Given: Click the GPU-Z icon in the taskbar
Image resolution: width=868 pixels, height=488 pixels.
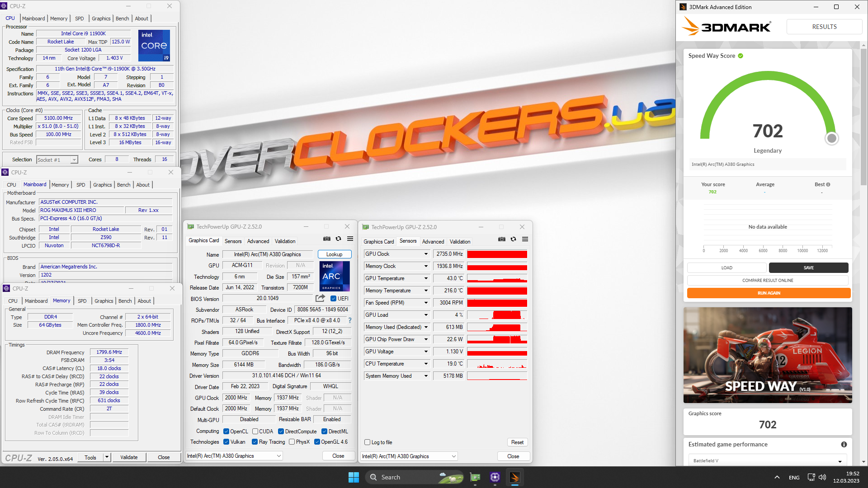Looking at the screenshot, I should (x=475, y=477).
